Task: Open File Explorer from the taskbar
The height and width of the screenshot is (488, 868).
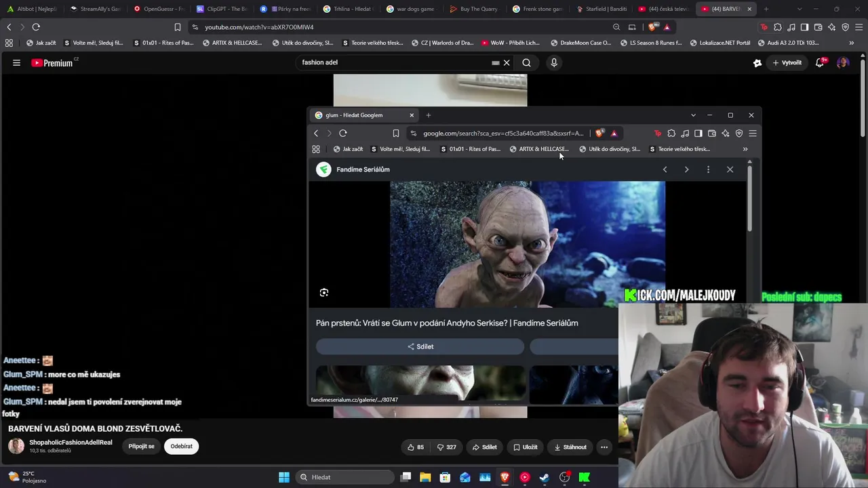Action: click(425, 477)
